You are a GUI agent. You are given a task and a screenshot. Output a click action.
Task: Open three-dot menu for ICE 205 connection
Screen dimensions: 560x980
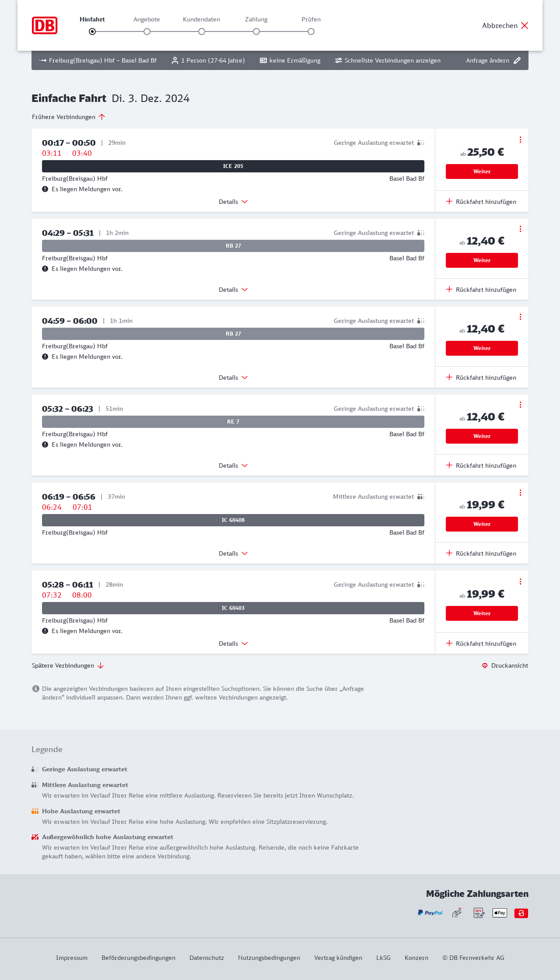point(520,140)
